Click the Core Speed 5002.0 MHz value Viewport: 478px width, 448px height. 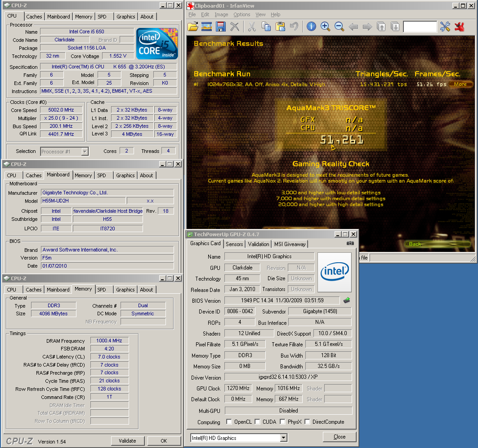pos(61,110)
